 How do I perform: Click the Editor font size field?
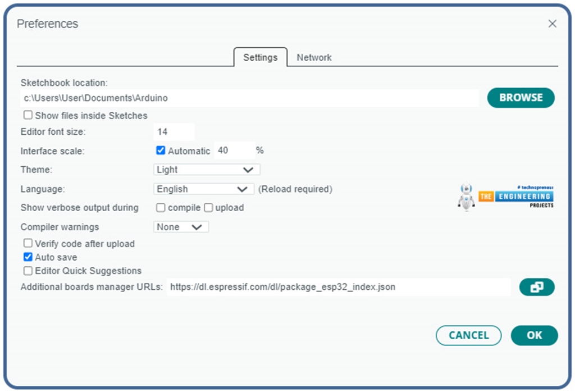coord(174,132)
